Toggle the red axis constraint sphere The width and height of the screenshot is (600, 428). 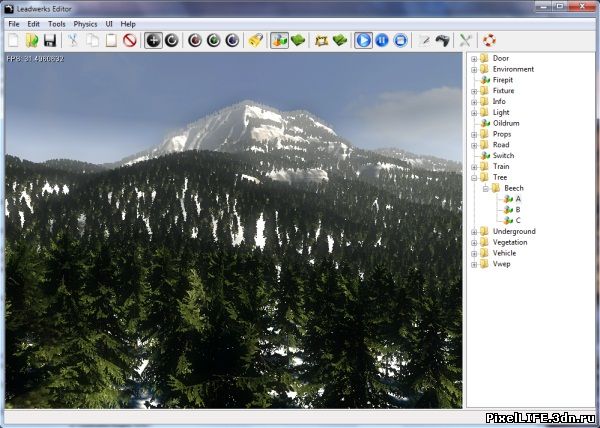195,40
